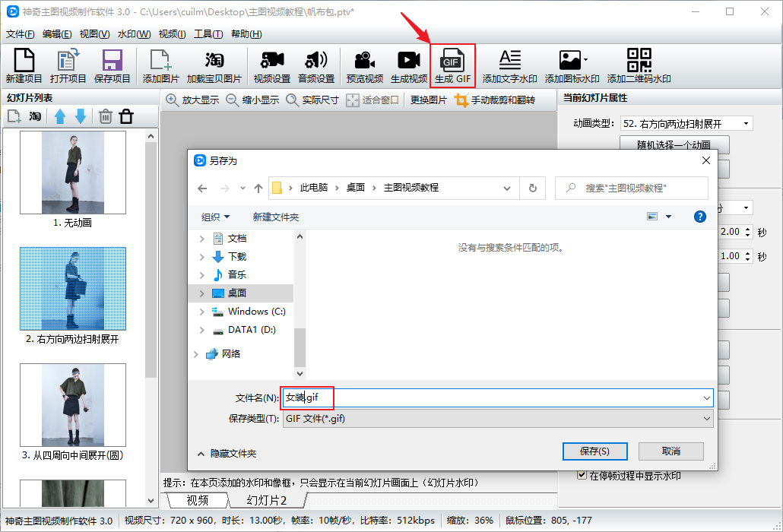Click the 文件名 input field
The height and width of the screenshot is (532, 783).
pos(498,397)
